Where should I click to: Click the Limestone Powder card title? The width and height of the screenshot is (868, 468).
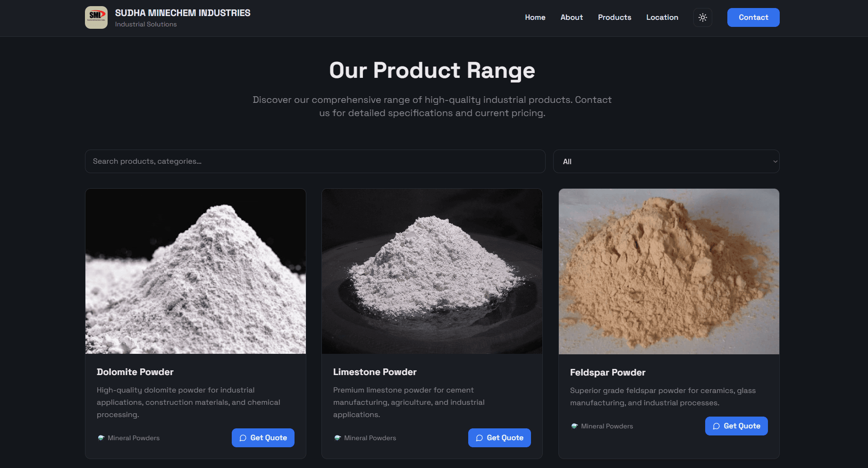pos(375,372)
